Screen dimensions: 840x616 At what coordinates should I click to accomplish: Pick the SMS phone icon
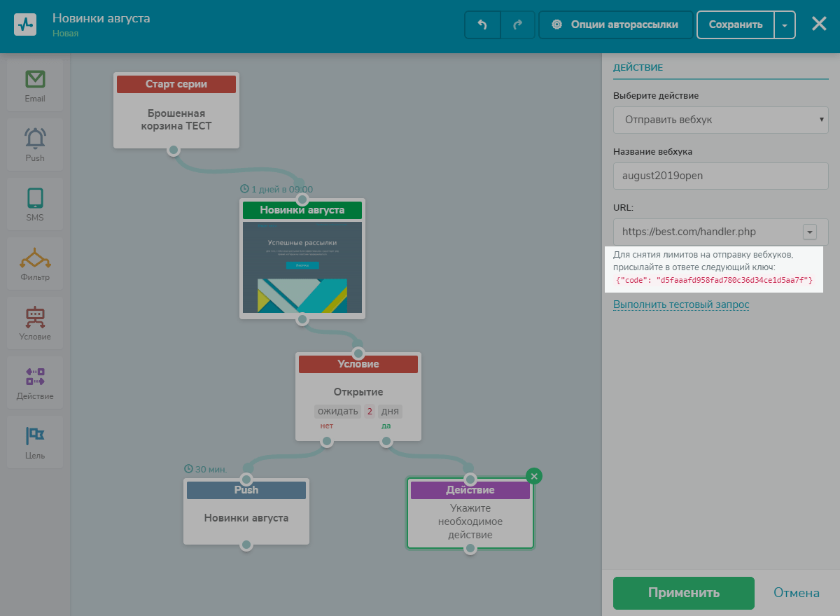35,198
